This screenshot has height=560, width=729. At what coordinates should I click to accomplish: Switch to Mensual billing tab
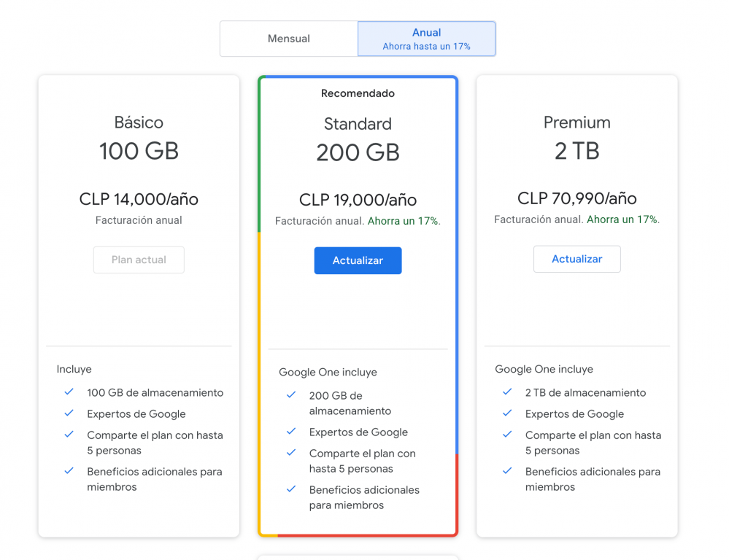click(x=288, y=39)
